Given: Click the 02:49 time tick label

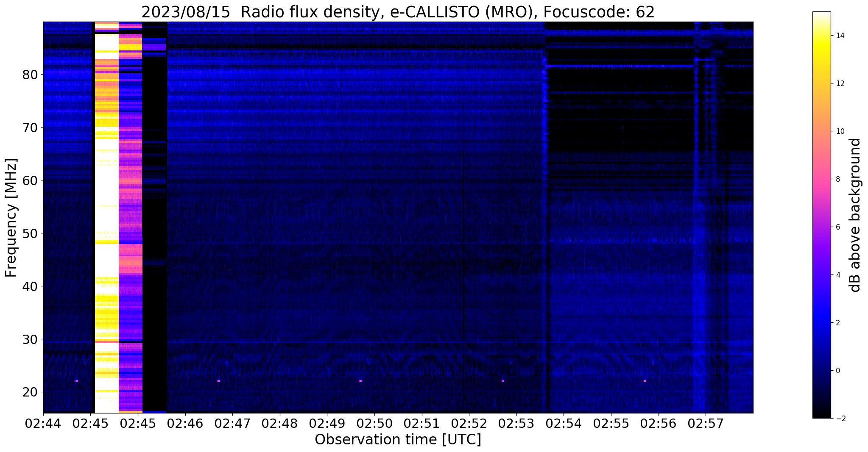Looking at the screenshot, I should pos(327,423).
